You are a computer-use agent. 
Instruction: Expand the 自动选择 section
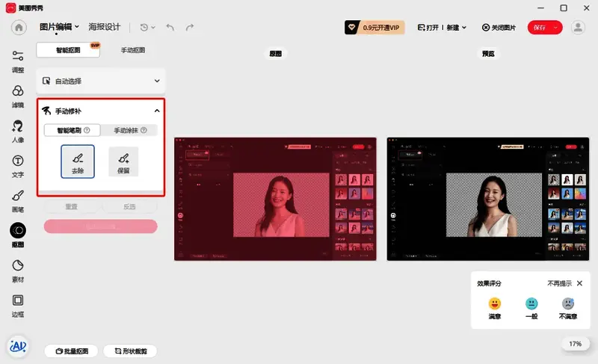pos(101,81)
